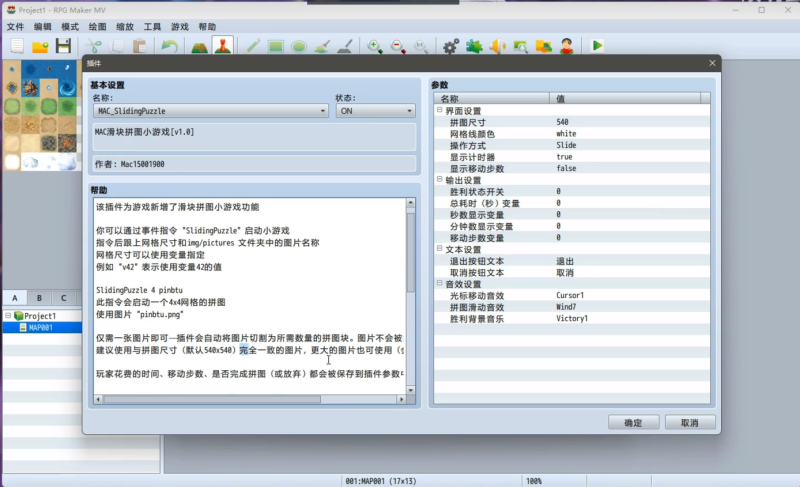Select the 光标移动音效 Cursor1 row

(x=571, y=295)
